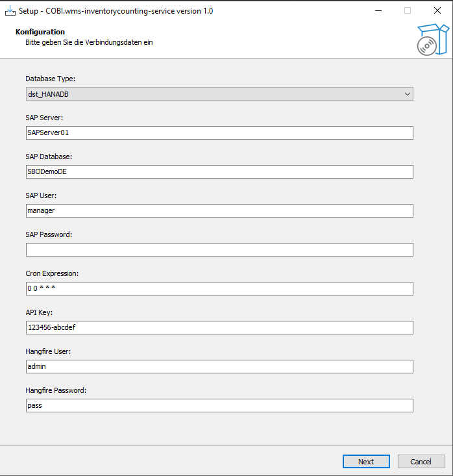Focus the SAP Server input field
This screenshot has width=453, height=476.
pyautogui.click(x=219, y=132)
